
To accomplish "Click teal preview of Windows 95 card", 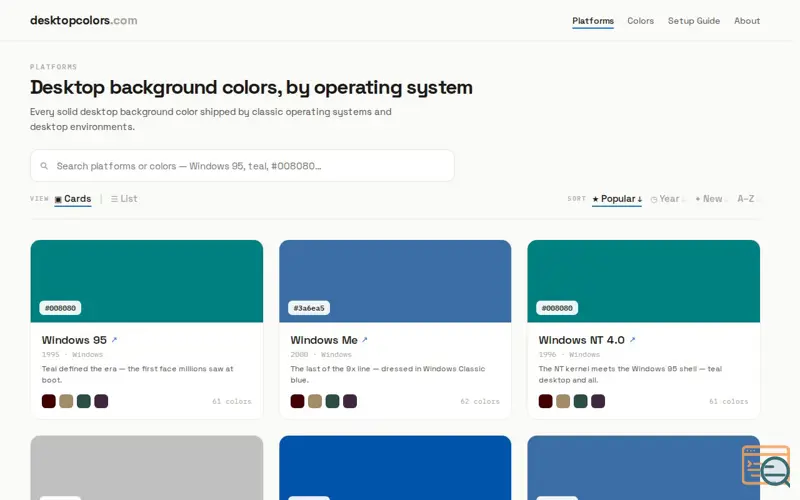I will 147,281.
